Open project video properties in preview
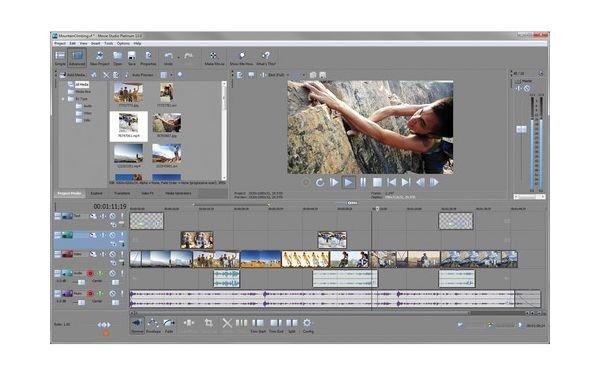The width and height of the screenshot is (600, 377). [240, 75]
